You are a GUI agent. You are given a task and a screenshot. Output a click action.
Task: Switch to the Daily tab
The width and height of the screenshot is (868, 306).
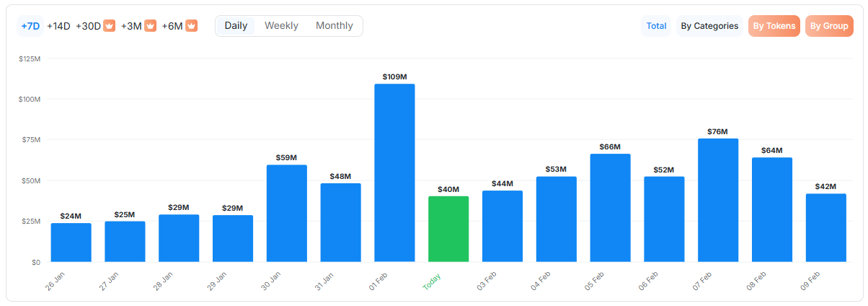click(236, 26)
